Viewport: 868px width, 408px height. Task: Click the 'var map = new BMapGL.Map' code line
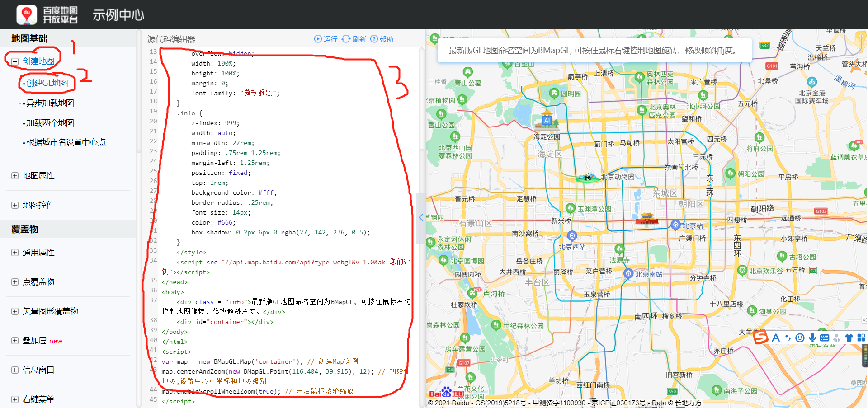tap(259, 361)
